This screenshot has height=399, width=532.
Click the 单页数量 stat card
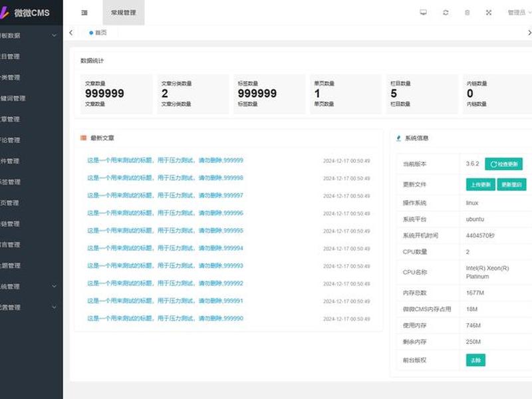pos(346,94)
